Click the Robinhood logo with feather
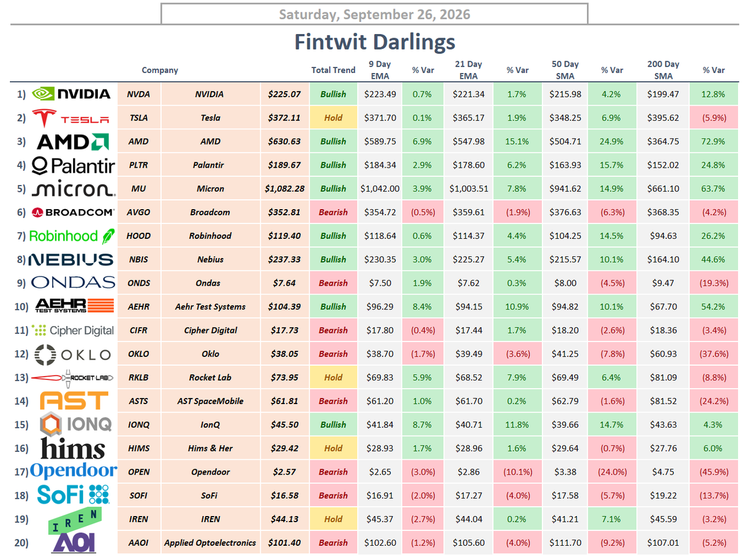Screen dimensions: 743x560 (x=72, y=236)
